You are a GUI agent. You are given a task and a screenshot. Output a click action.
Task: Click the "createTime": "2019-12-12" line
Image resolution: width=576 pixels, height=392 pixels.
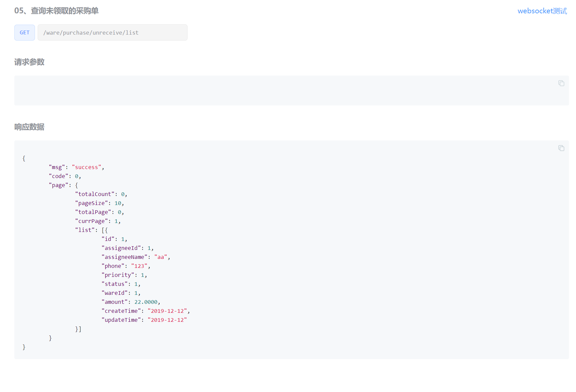pos(146,311)
